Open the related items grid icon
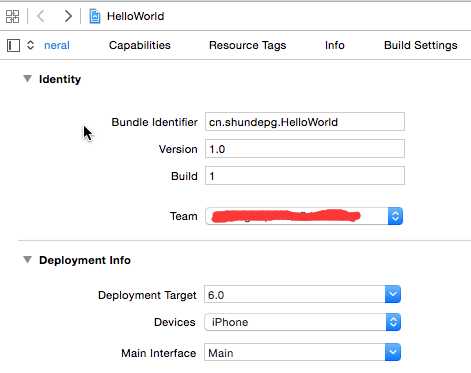 [13, 16]
